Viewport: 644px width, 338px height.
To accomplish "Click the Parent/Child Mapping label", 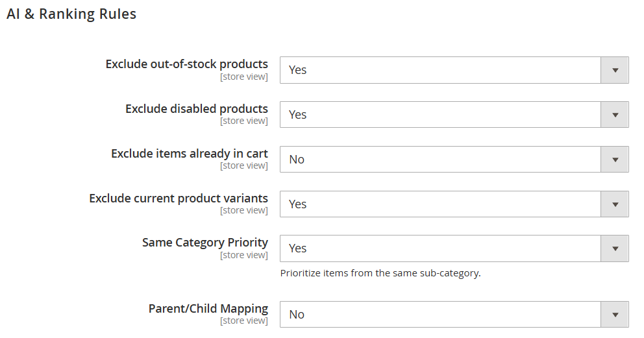I will [x=208, y=308].
